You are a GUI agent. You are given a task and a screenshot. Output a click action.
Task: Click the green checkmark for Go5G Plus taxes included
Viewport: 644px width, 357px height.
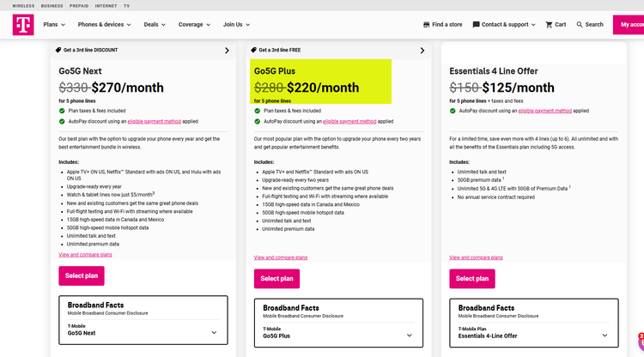click(x=258, y=111)
